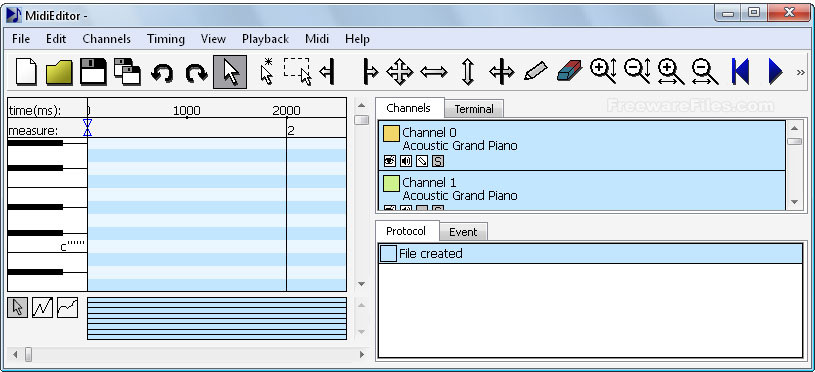Select all events on the left side

tap(327, 72)
